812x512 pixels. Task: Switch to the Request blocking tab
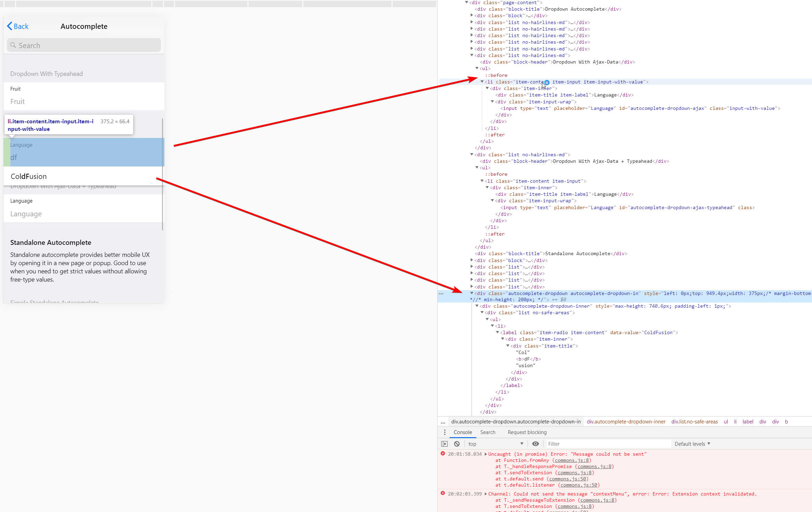(527, 432)
